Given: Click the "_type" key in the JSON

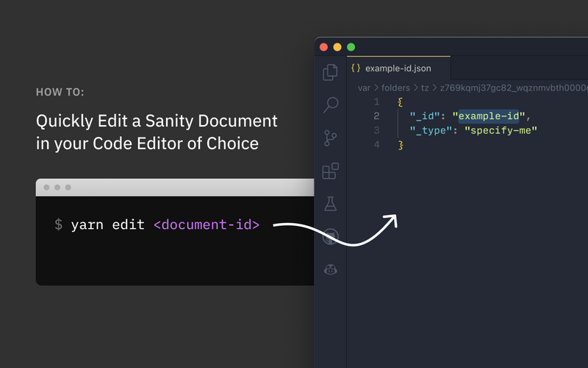Looking at the screenshot, I should point(431,130).
